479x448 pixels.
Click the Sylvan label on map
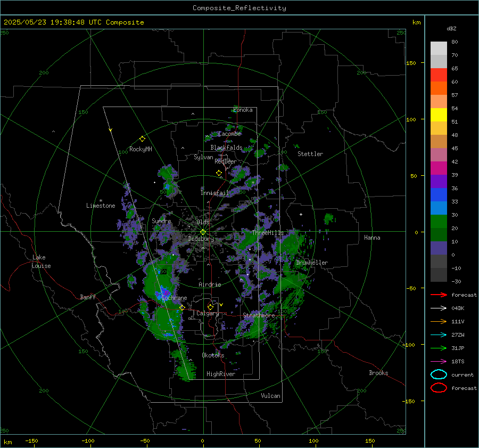pos(203,157)
